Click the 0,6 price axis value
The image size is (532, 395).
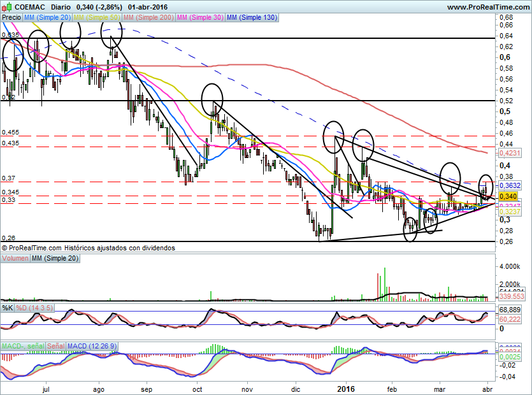[x=505, y=57]
